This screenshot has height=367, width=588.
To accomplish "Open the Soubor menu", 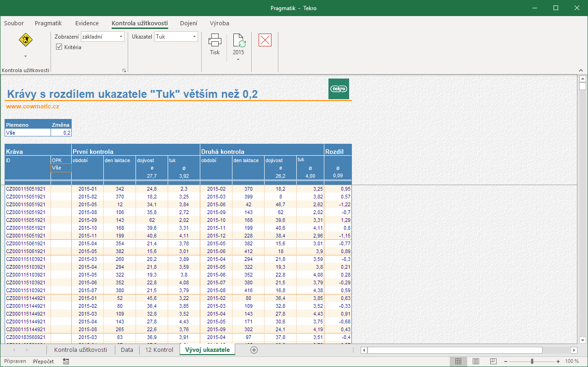I will (14, 23).
